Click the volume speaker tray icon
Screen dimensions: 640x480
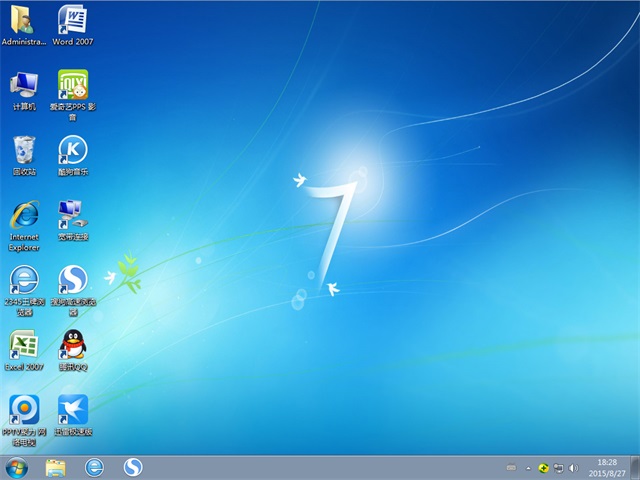click(x=572, y=467)
